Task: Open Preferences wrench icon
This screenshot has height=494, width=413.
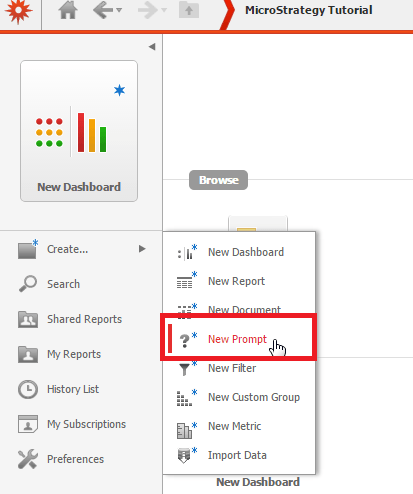Action: [28, 459]
